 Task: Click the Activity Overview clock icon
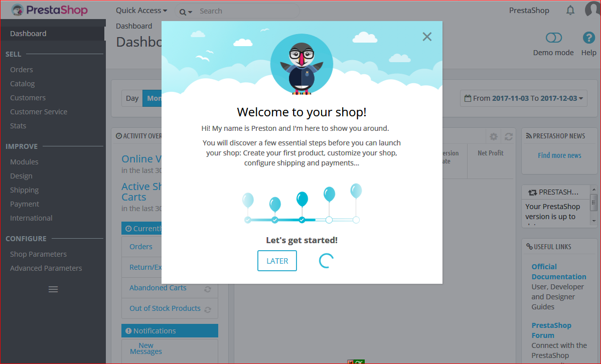pos(119,136)
